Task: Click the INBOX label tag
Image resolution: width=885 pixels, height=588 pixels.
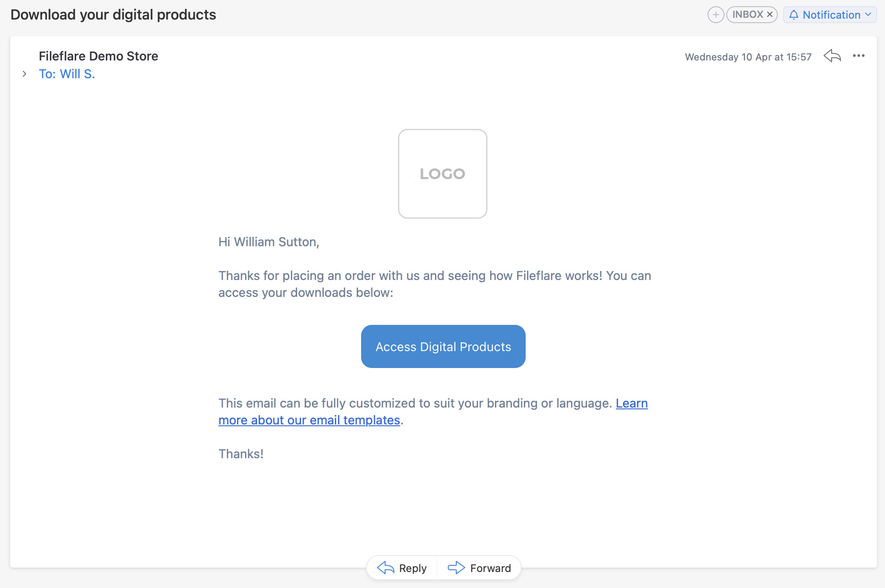Action: 747,15
